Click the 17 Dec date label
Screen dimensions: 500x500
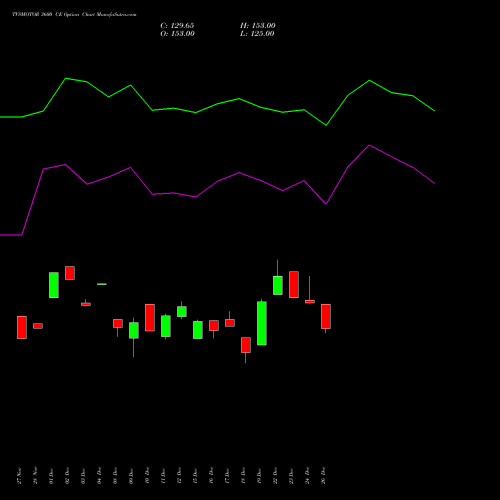pos(227,476)
